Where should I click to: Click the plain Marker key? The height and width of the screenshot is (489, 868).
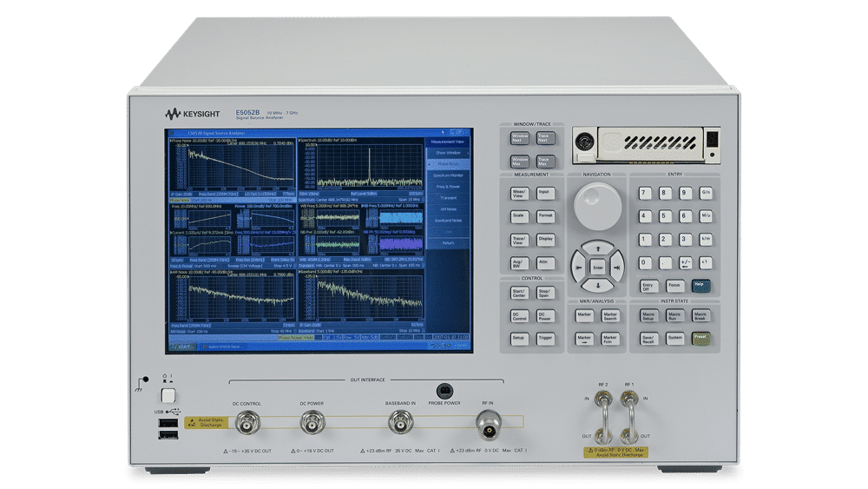pos(584,315)
